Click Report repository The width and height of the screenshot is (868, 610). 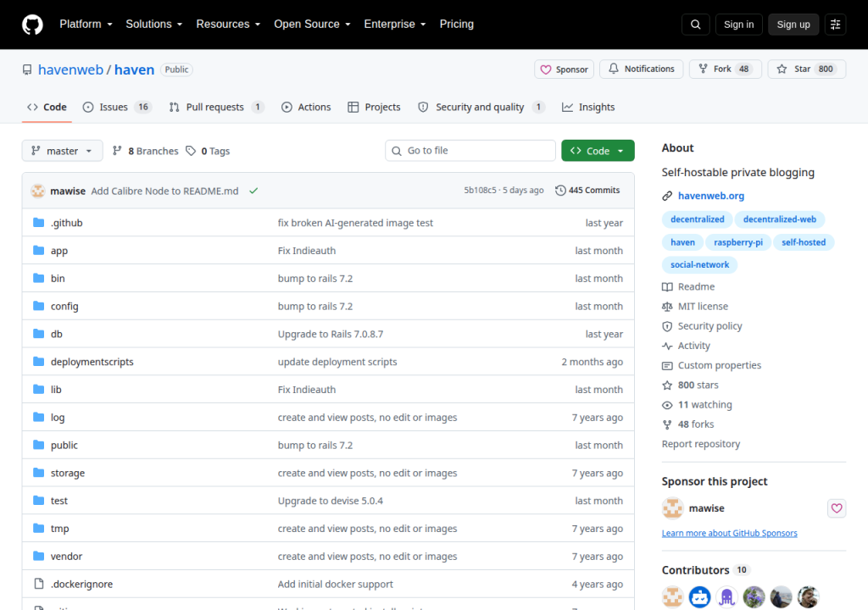[701, 444]
